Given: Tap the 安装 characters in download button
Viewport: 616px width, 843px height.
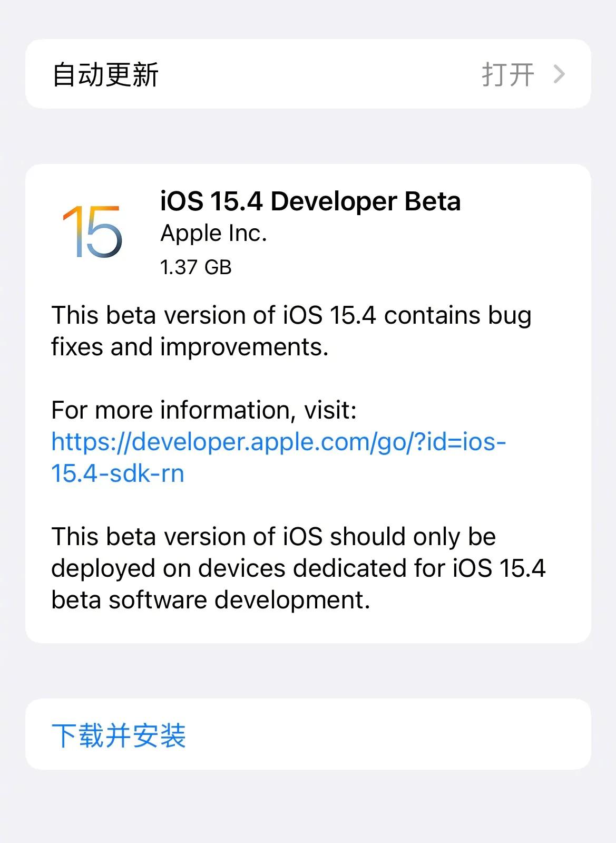Looking at the screenshot, I should pyautogui.click(x=159, y=735).
